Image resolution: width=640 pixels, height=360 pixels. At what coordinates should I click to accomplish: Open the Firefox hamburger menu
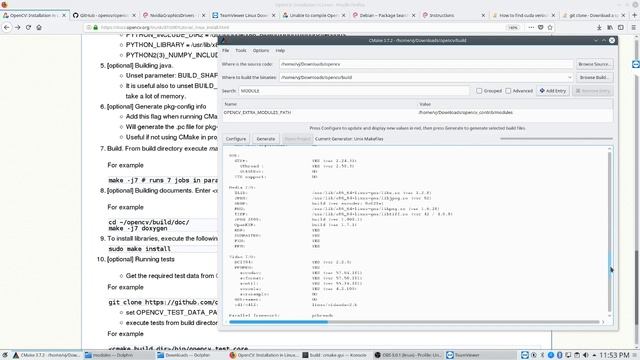(x=633, y=27)
